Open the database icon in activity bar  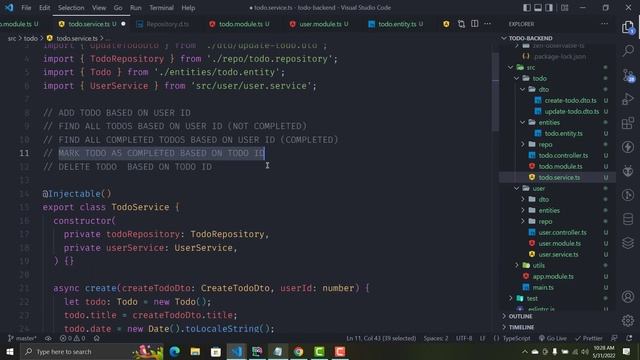pos(628,219)
